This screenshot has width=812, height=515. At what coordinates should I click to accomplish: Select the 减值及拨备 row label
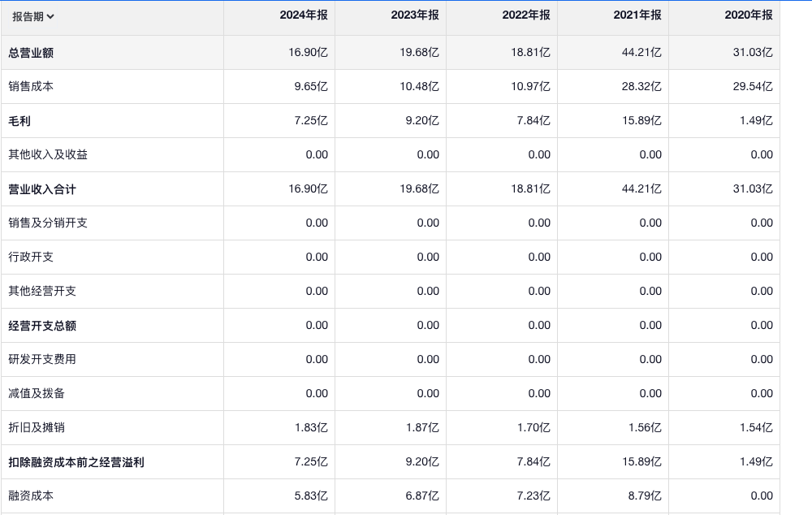pos(37,393)
